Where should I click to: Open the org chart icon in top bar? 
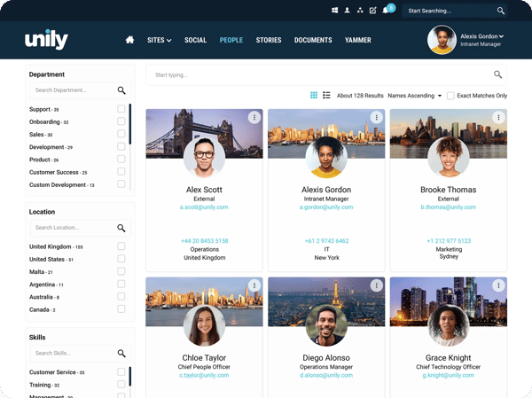click(360, 11)
